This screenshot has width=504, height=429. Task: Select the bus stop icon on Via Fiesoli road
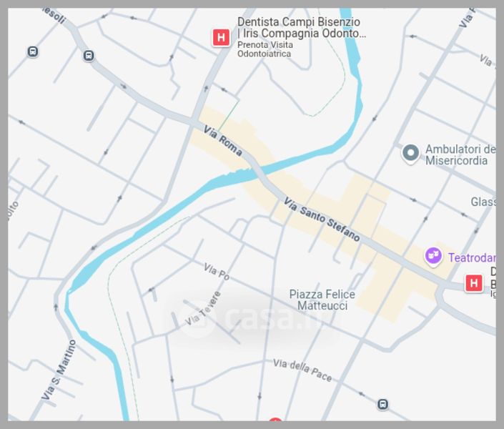(89, 56)
